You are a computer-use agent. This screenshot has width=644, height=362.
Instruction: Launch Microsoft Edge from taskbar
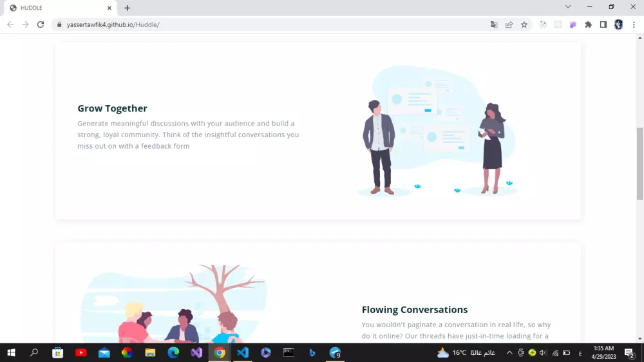[x=173, y=352]
